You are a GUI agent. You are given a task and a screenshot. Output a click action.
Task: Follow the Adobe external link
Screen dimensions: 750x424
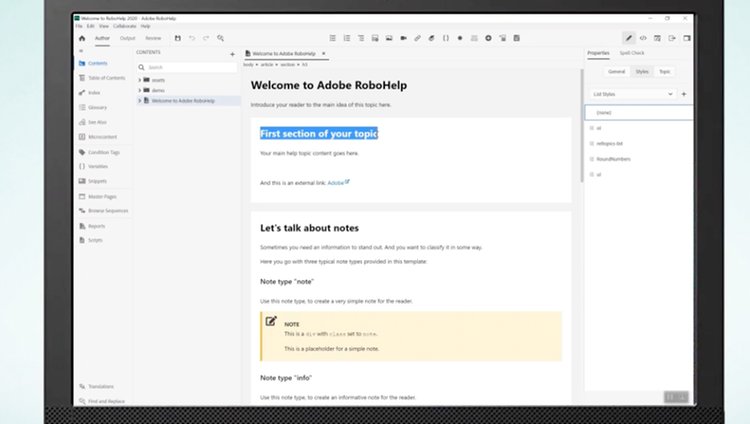[x=336, y=183]
